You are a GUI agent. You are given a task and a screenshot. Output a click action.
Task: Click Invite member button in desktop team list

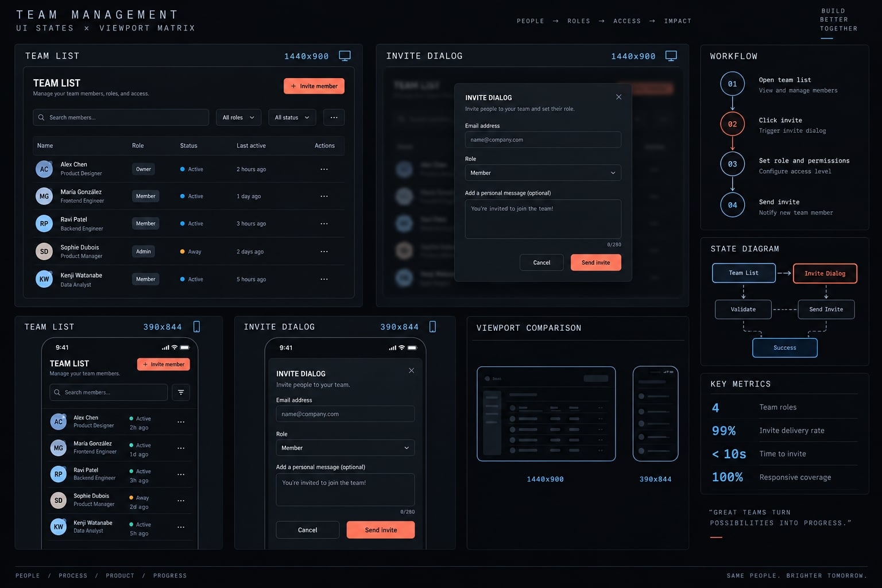coord(314,86)
